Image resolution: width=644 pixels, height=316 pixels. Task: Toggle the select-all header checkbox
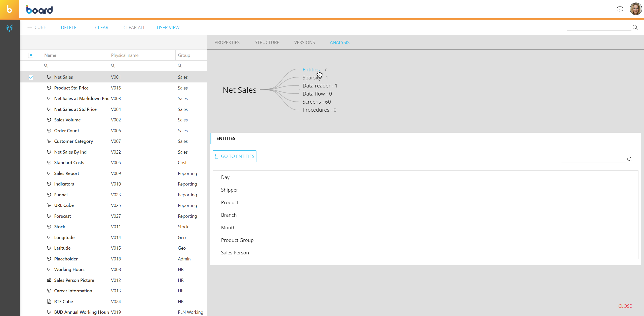pyautogui.click(x=31, y=55)
